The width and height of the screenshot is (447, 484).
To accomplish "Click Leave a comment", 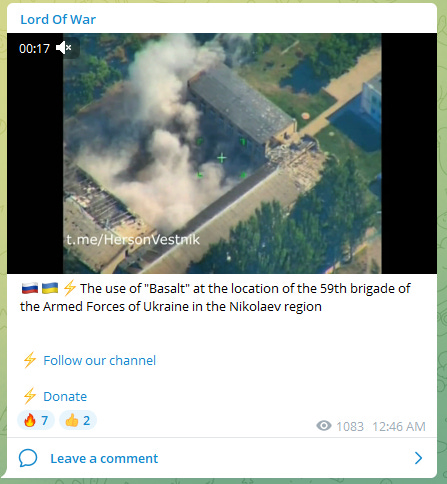I will pyautogui.click(x=104, y=458).
